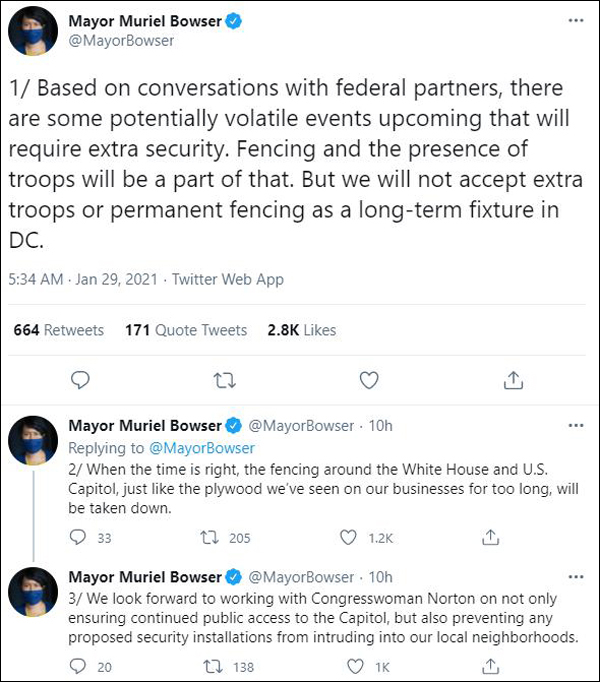
Task: View the 664 Retweets list
Action: pos(59,330)
